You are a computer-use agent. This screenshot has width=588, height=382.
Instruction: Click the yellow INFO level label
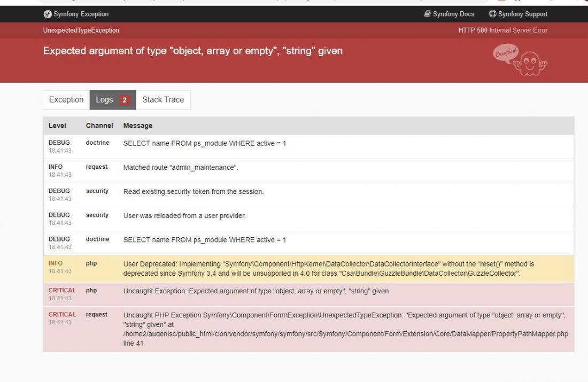(56, 263)
